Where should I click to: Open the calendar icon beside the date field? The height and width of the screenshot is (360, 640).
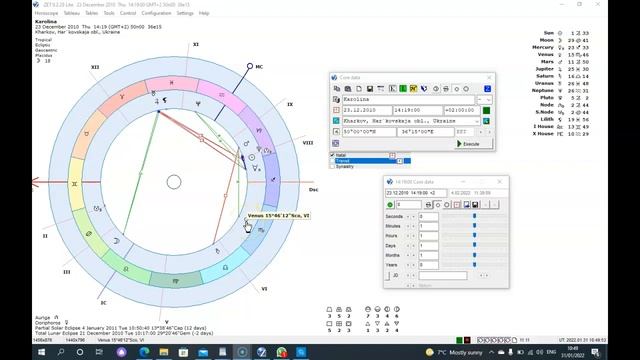[336, 110]
